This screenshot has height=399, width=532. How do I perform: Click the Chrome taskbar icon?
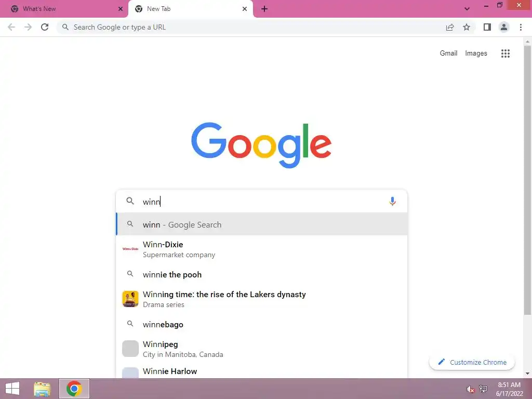74,389
